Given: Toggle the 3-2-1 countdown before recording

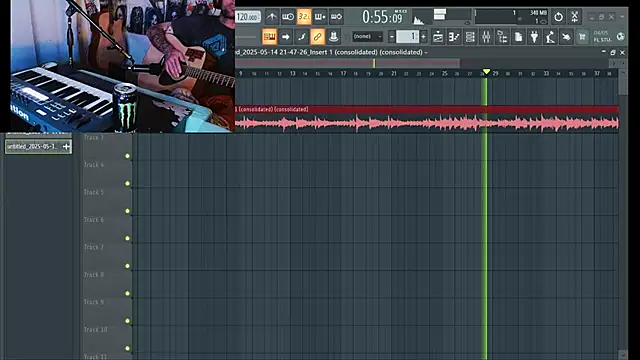Looking at the screenshot, I should tap(304, 17).
